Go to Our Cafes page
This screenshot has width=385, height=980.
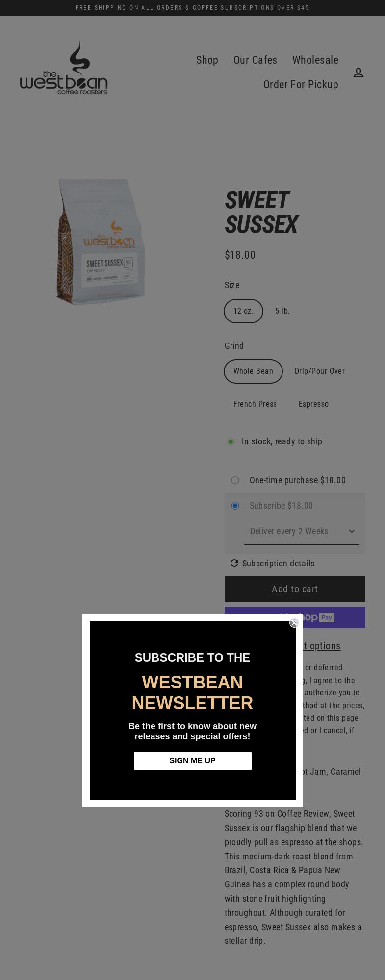tap(255, 60)
